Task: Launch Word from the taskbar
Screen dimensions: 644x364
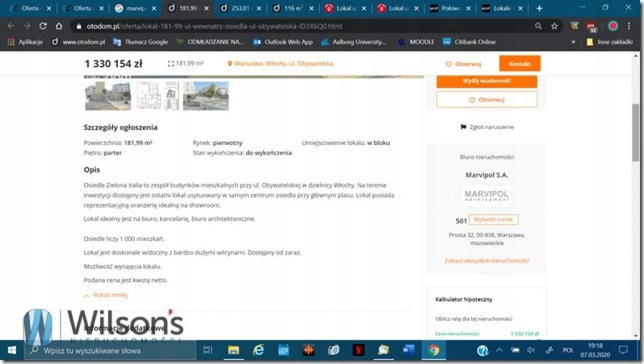Action: click(408, 350)
